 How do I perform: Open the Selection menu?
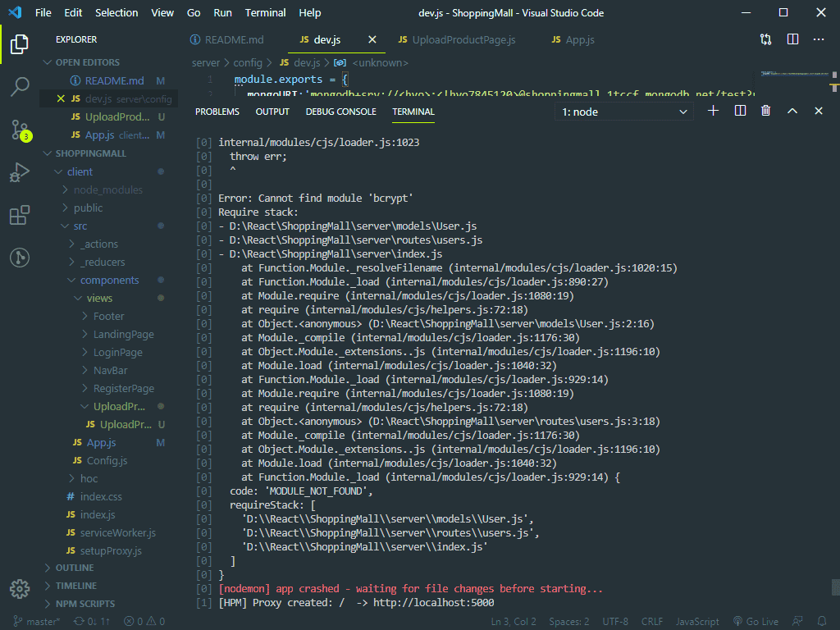[116, 13]
